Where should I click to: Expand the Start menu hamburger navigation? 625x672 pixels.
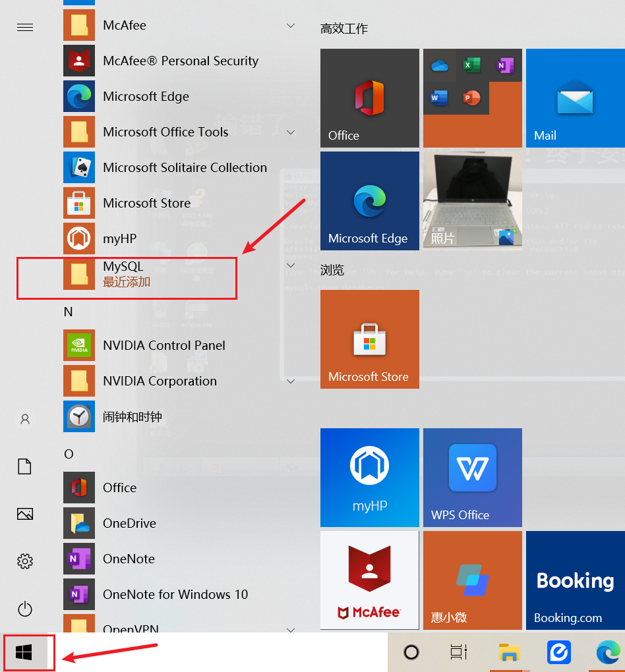click(25, 28)
